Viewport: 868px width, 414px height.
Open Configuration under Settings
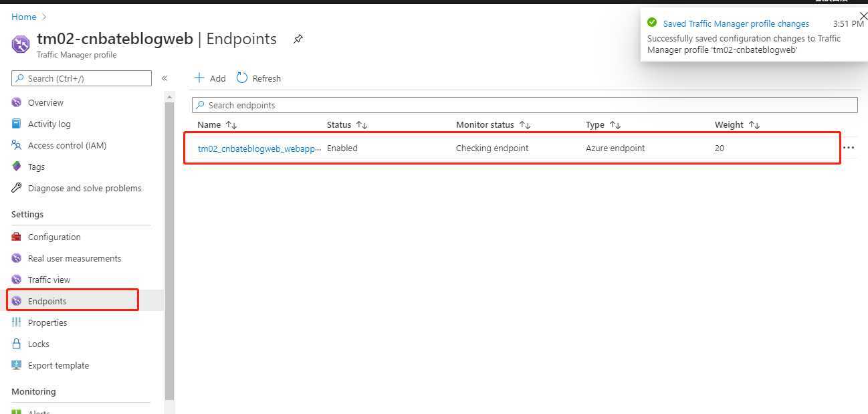click(54, 237)
